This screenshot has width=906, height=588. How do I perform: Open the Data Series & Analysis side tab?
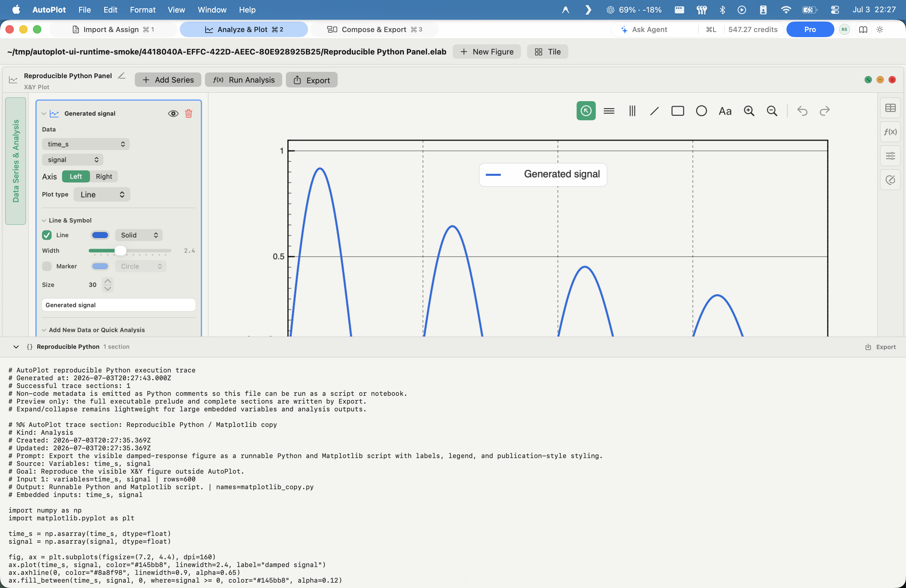pos(16,161)
